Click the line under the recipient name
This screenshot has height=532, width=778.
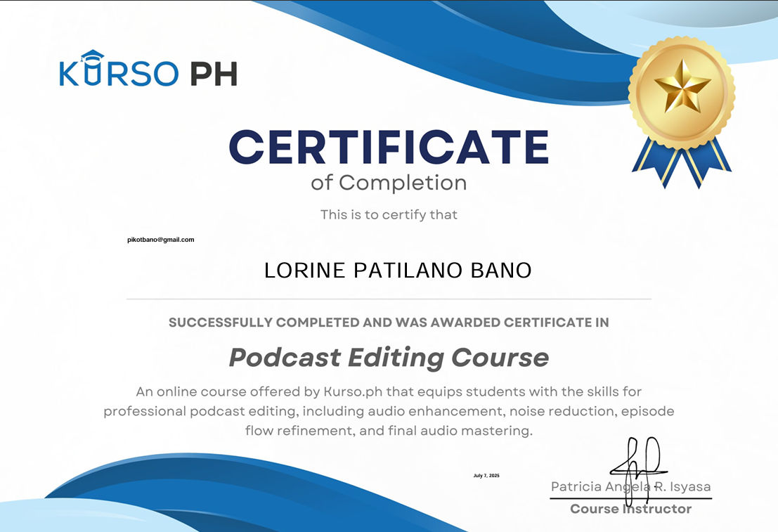389,298
